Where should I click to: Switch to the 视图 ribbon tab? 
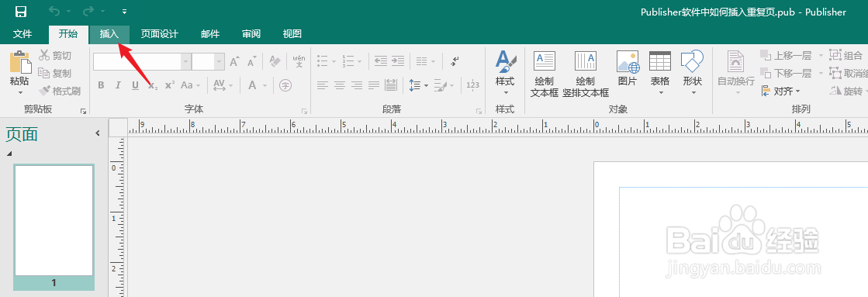292,34
